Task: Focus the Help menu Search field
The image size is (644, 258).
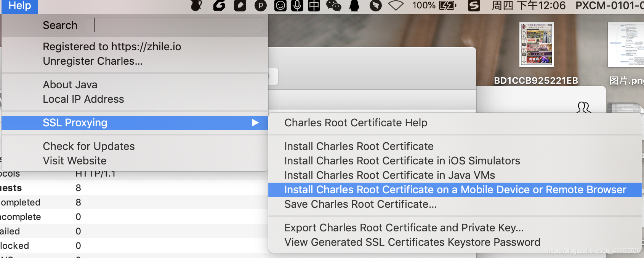Action: coord(175,25)
